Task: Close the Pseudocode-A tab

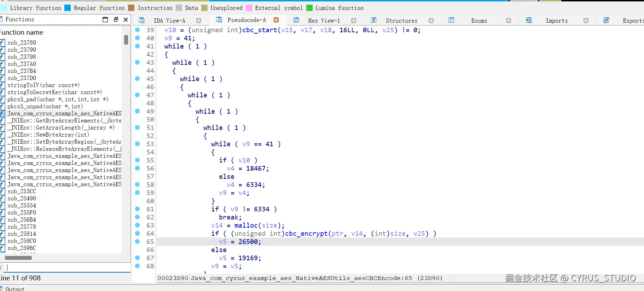Action: tap(276, 20)
